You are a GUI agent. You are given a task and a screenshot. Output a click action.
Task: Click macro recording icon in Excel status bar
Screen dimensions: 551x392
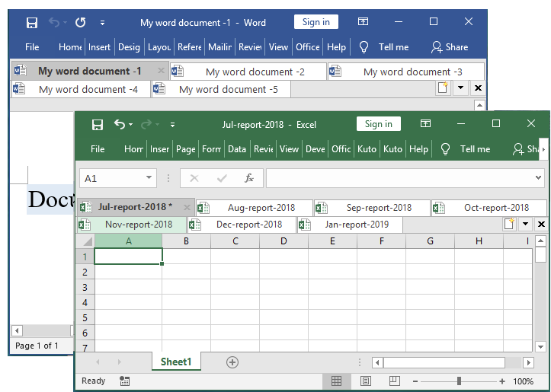[x=124, y=381]
